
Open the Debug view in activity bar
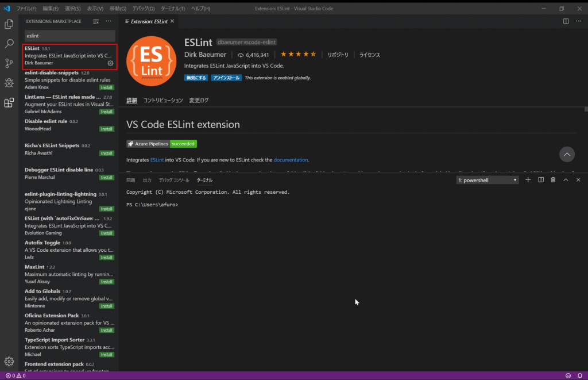[x=9, y=83]
